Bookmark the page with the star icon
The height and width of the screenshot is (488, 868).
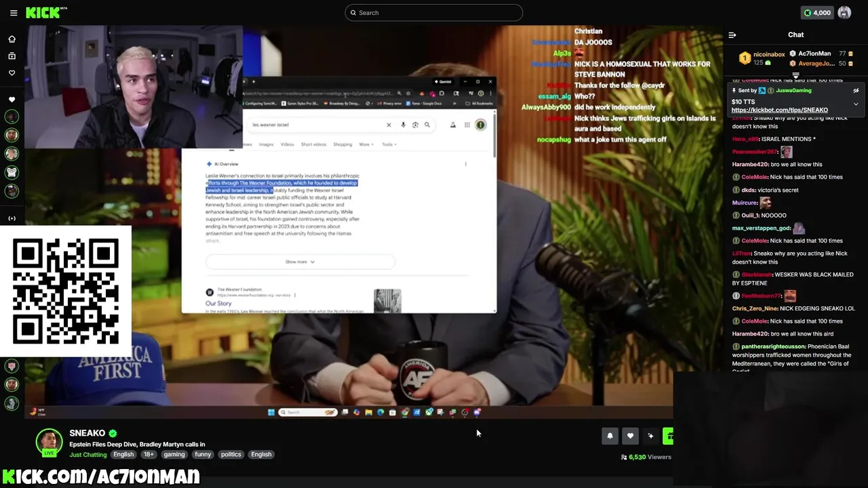pos(408,94)
